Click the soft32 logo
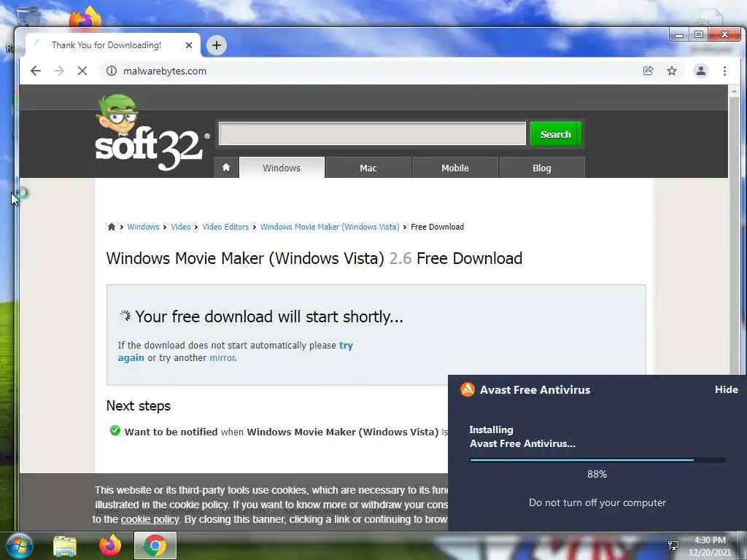Image resolution: width=747 pixels, height=560 pixels. tap(150, 133)
